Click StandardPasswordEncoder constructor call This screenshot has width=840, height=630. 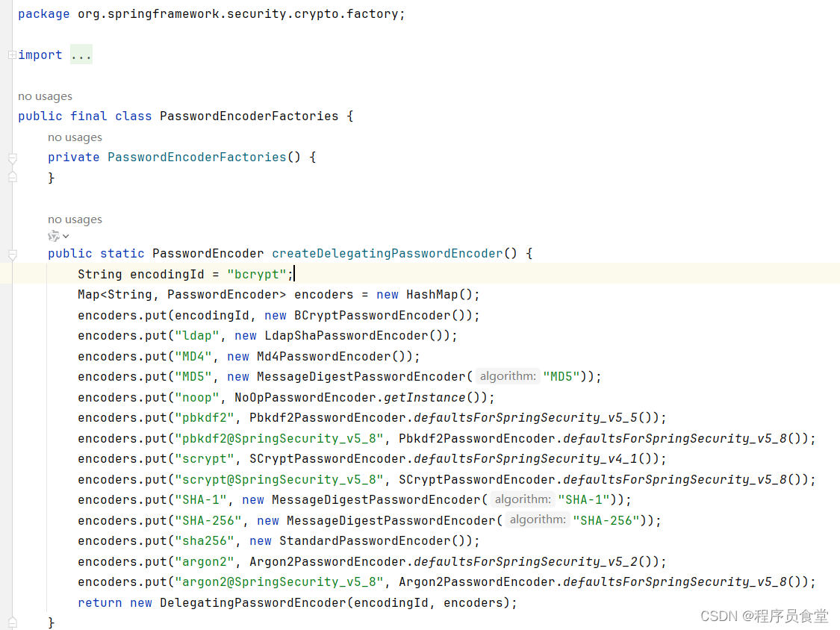pyautogui.click(x=367, y=541)
